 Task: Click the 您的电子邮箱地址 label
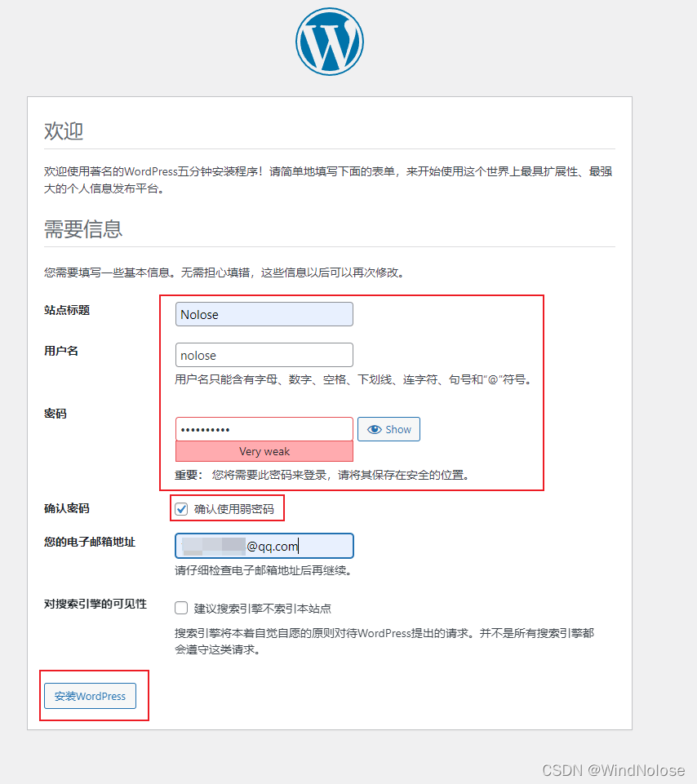click(90, 542)
